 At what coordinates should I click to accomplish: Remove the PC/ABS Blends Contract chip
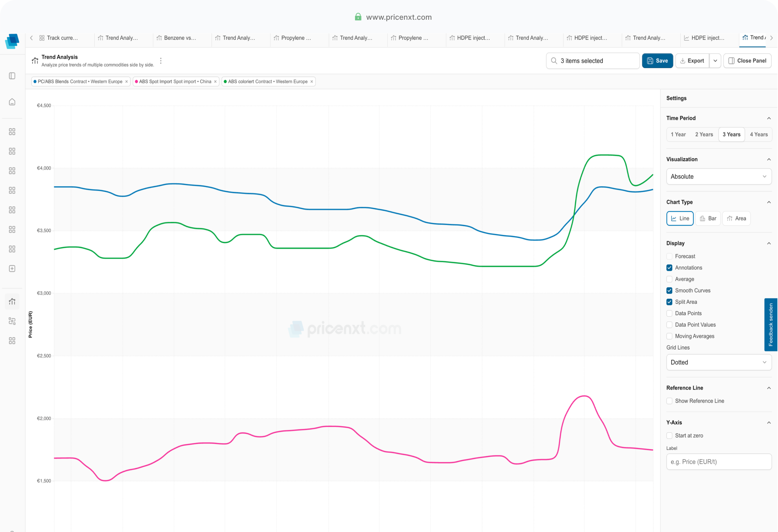(x=127, y=82)
